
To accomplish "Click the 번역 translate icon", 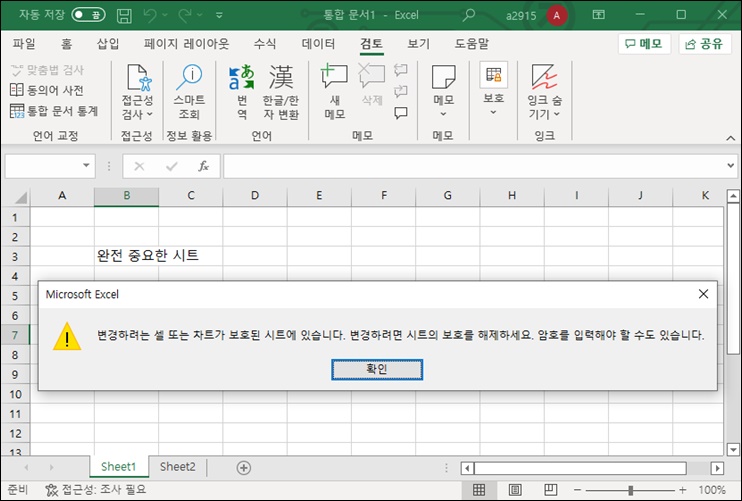I will [x=242, y=77].
